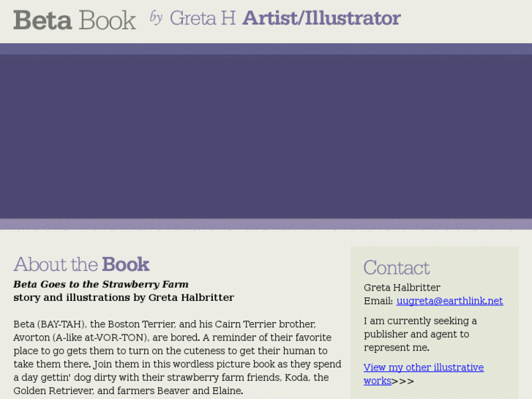The height and width of the screenshot is (399, 532).
Task: Click 'Greta Halbritter' name in Contact box
Action: click(402, 288)
